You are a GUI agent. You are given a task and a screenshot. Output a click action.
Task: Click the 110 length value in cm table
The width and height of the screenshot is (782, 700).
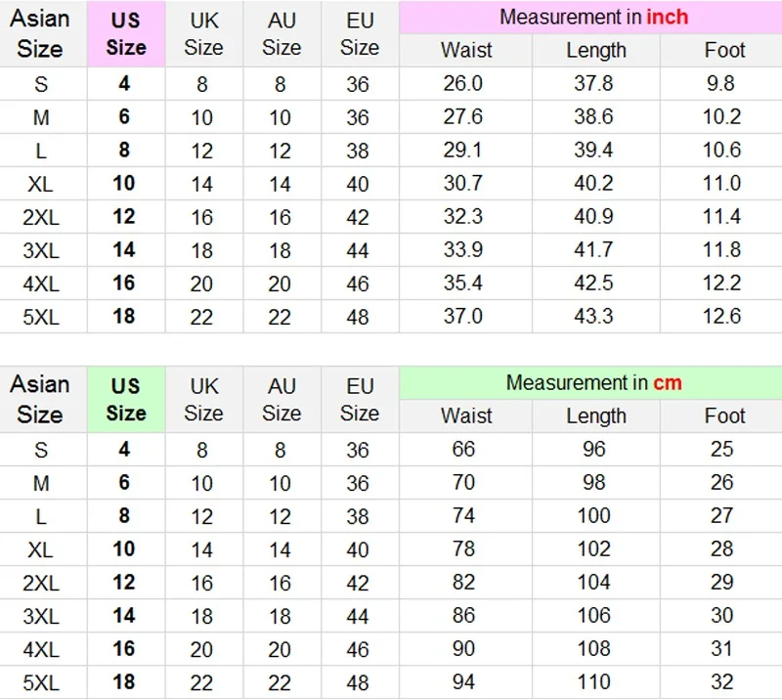click(x=593, y=682)
